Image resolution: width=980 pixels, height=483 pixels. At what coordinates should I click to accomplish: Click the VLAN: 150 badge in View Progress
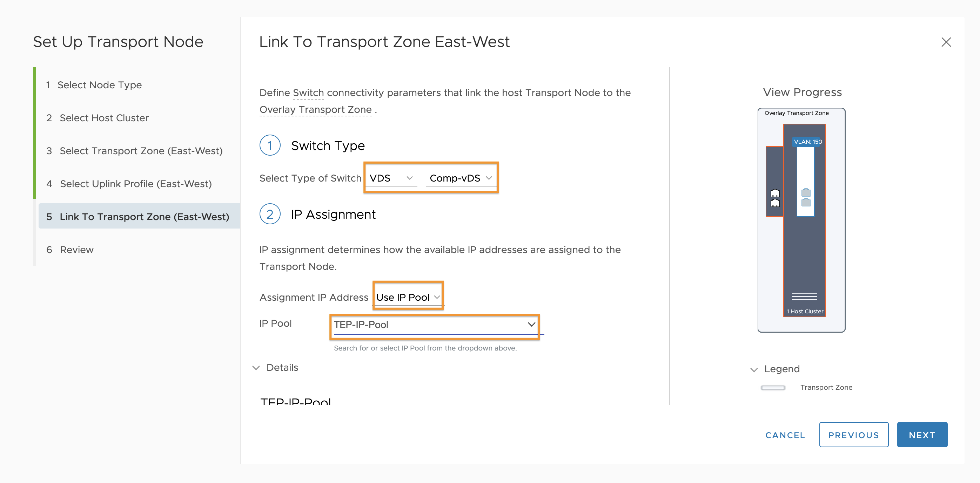tap(807, 142)
